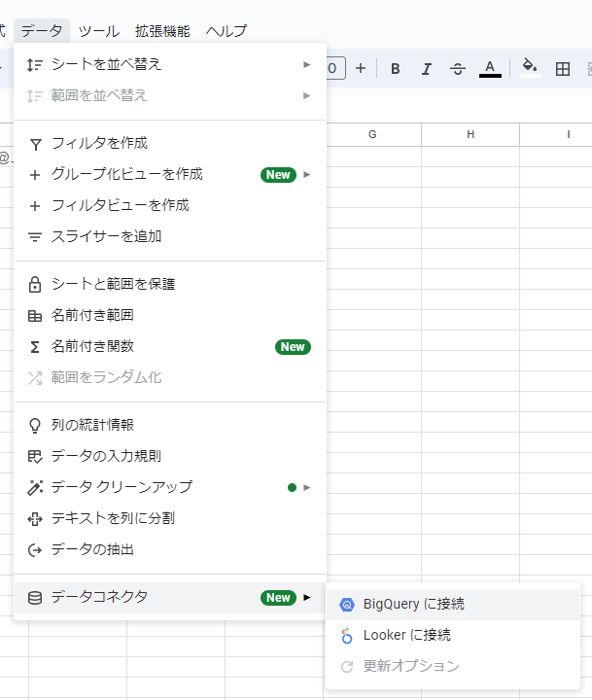
Task: Click the New badge on グループ化ビューを作成
Action: point(278,175)
